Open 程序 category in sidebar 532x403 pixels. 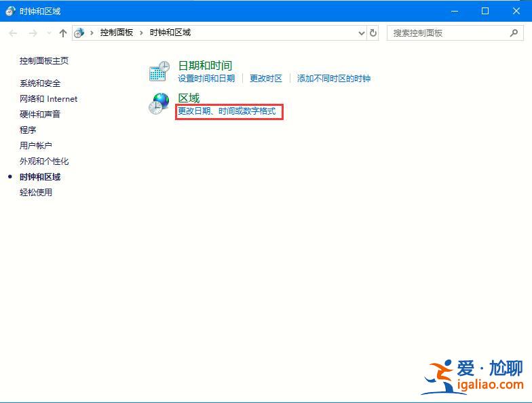(x=28, y=130)
